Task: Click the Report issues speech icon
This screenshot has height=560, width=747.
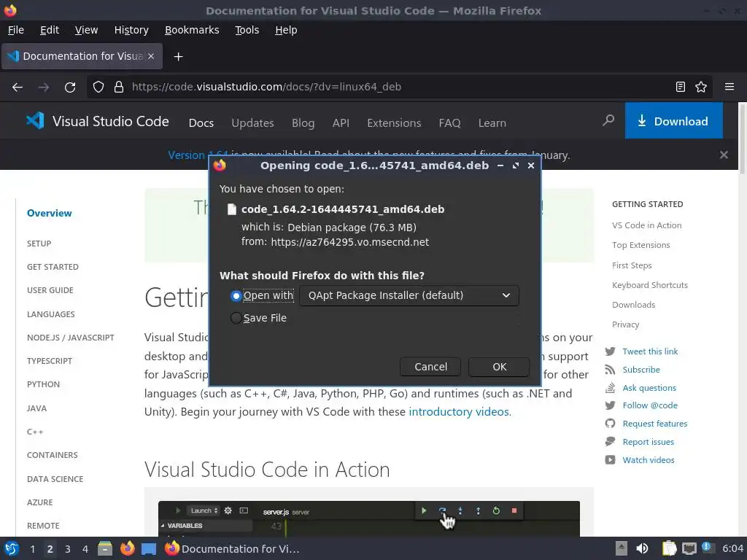Action: 611,441
